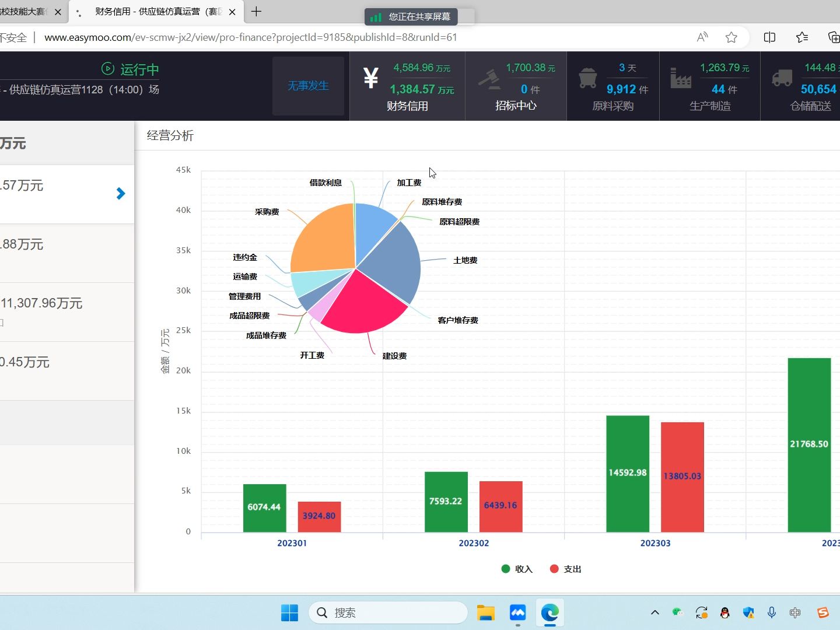Click the red 3924.80 expense bar
This screenshot has height=630, width=840.
319,517
